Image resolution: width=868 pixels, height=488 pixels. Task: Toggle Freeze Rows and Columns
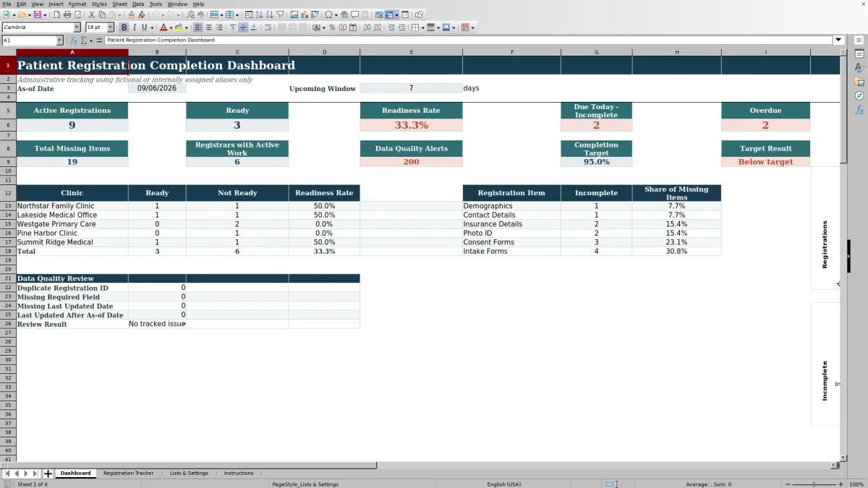(389, 14)
